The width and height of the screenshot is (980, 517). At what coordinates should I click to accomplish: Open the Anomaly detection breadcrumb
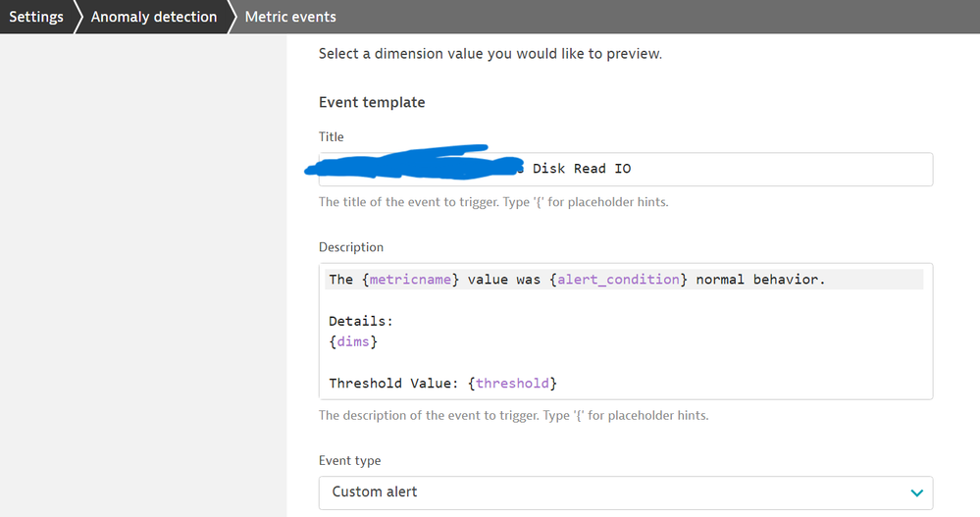click(x=153, y=17)
